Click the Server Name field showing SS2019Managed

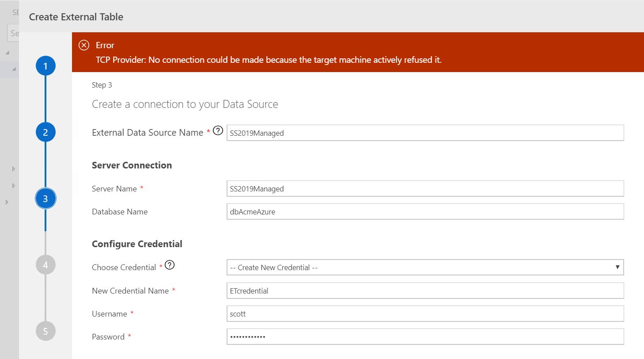point(424,188)
